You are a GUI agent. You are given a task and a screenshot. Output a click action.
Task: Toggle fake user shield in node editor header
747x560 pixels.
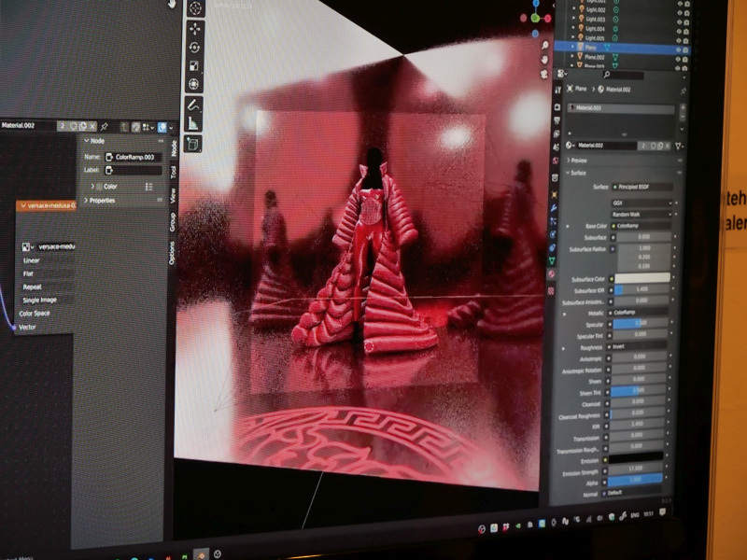coord(74,126)
